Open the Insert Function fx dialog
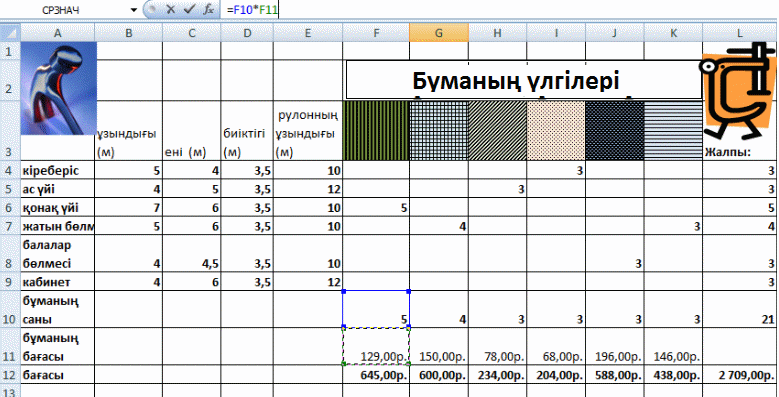The height and width of the screenshot is (397, 779). [209, 9]
